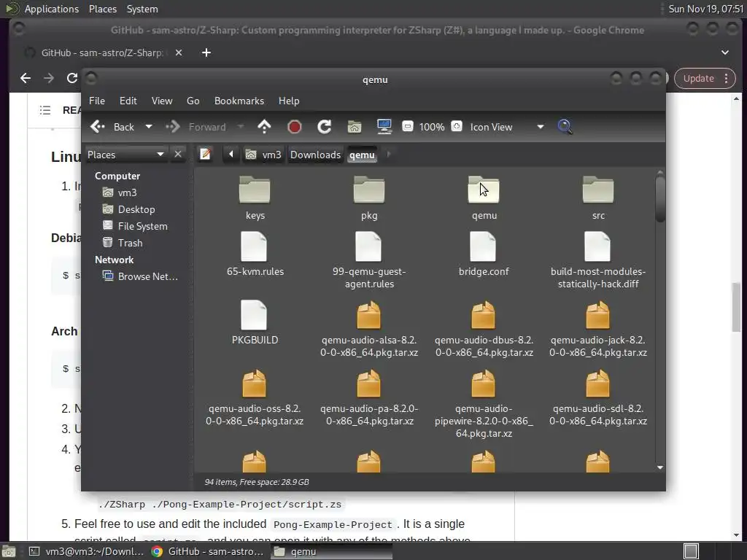
Task: Click the red Stop loading icon
Action: point(295,127)
